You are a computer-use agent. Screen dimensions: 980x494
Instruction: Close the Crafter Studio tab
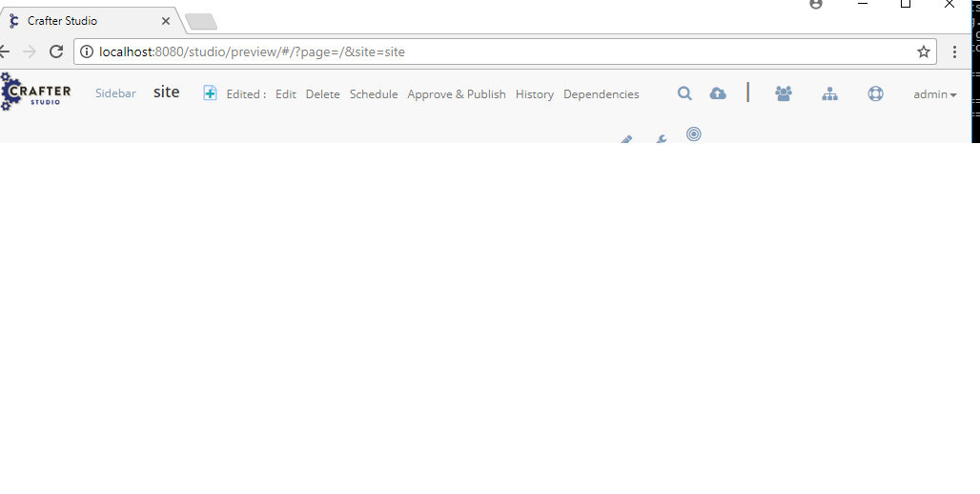(166, 21)
